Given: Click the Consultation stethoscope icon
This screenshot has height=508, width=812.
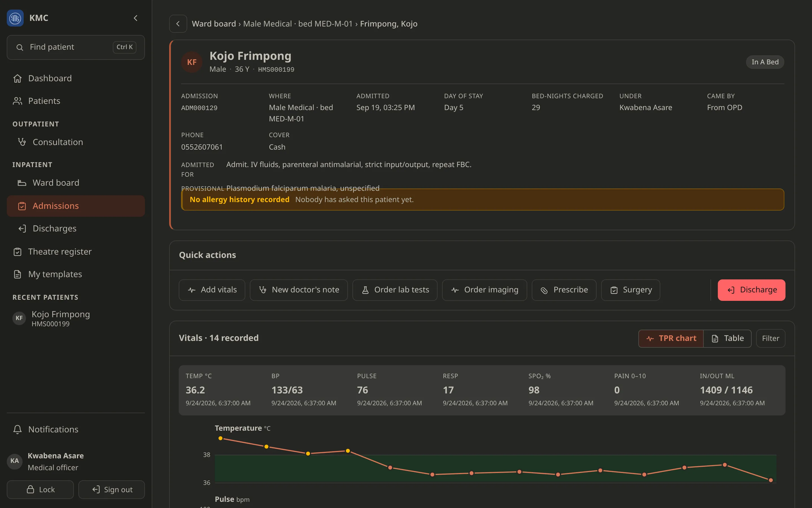Looking at the screenshot, I should (x=22, y=142).
